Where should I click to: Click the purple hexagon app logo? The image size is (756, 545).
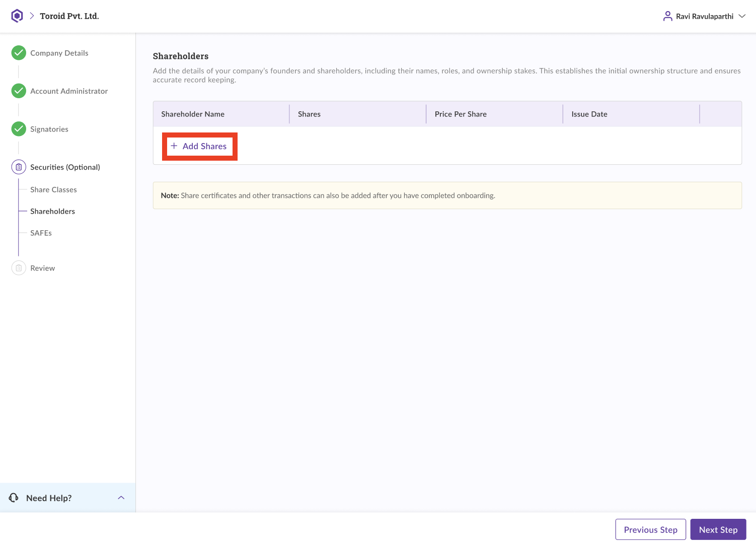[x=17, y=16]
